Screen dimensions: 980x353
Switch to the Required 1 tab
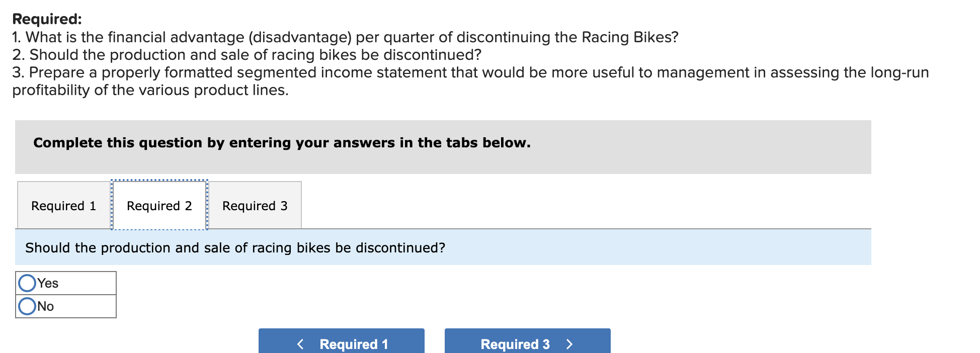(63, 205)
